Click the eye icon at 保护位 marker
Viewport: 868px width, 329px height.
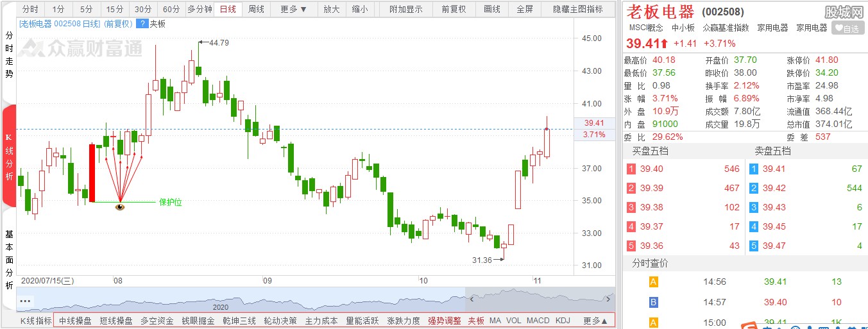(x=120, y=206)
